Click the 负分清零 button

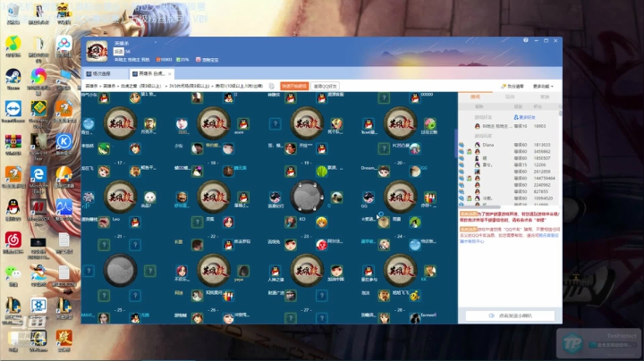click(x=513, y=86)
